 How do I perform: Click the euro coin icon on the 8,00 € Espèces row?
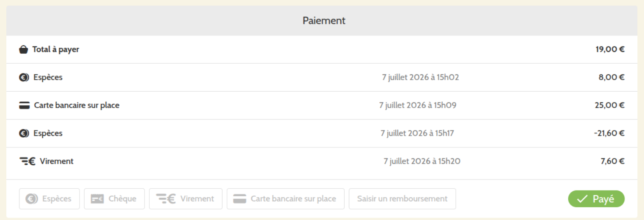pyautogui.click(x=24, y=78)
